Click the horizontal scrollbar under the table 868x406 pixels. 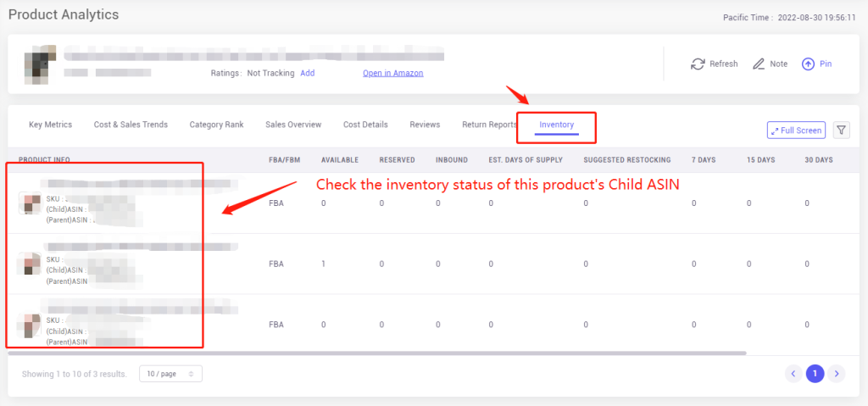click(377, 353)
